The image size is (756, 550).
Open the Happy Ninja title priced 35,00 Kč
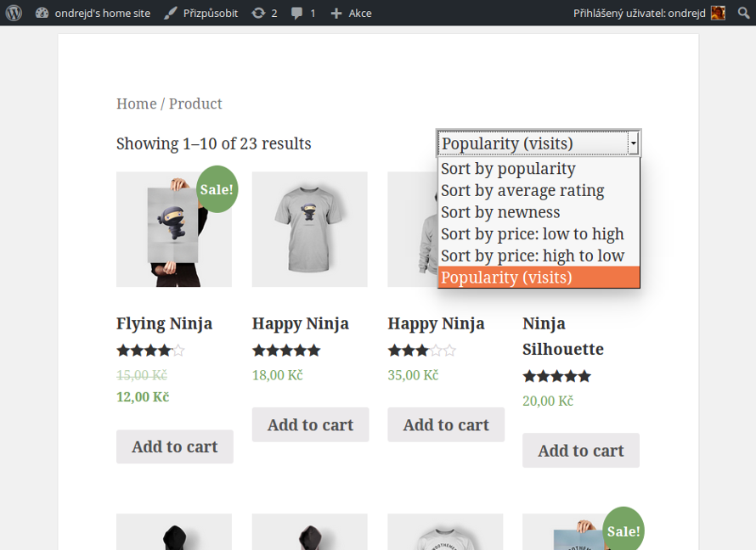436,323
